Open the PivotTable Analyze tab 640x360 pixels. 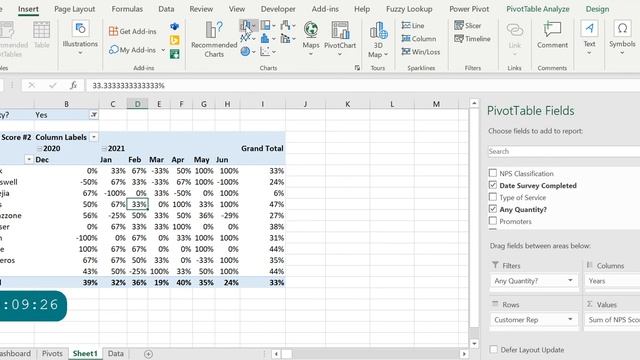538,9
